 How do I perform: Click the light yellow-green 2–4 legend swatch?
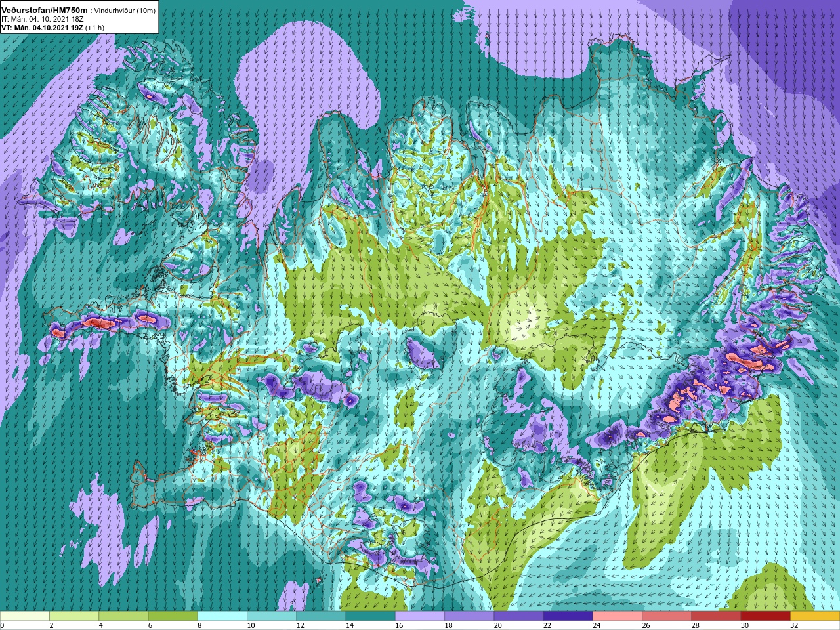[x=74, y=616]
